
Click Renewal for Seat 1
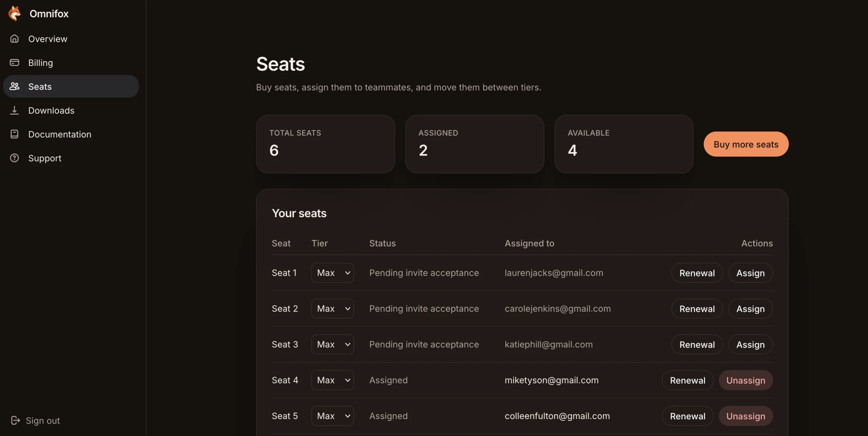(697, 273)
